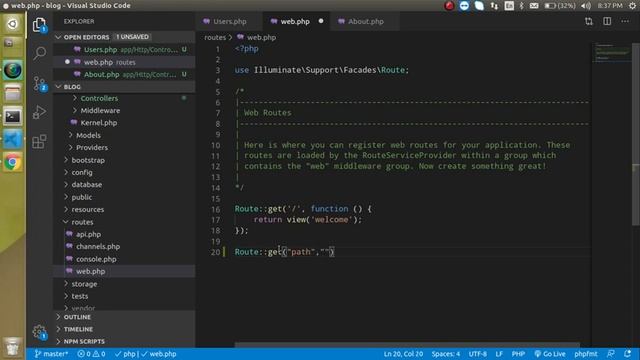Open the feedback icon in status bar
Image resolution: width=640 pixels, height=360 pixels.
611,354
